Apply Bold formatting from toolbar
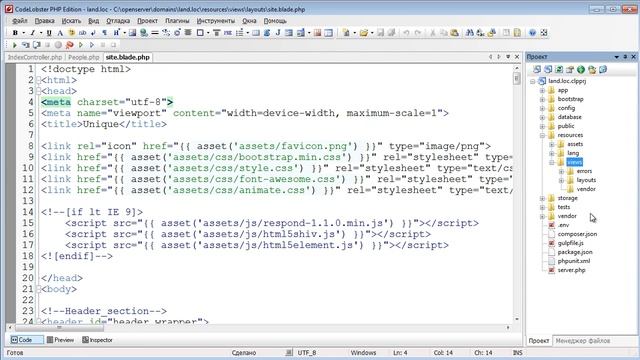 tap(15, 33)
